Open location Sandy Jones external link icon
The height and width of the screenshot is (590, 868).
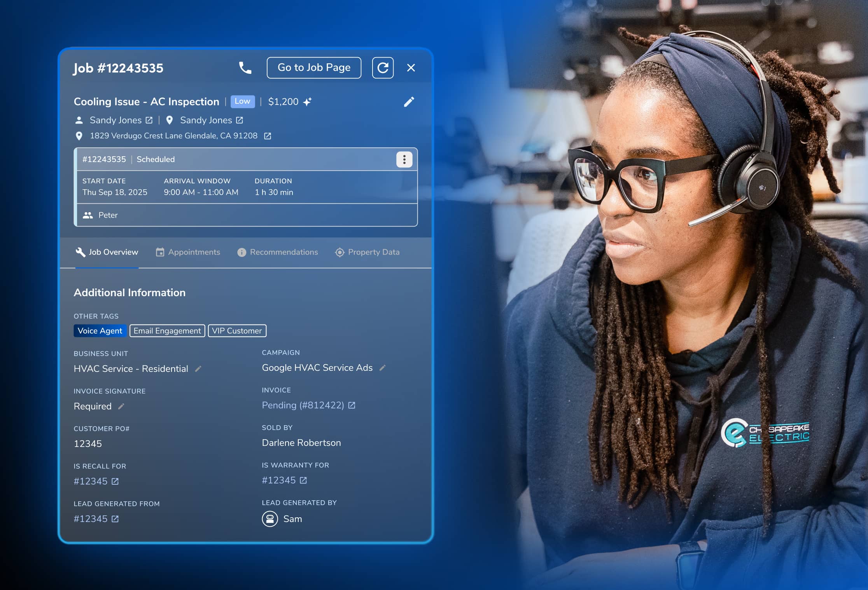tap(240, 120)
